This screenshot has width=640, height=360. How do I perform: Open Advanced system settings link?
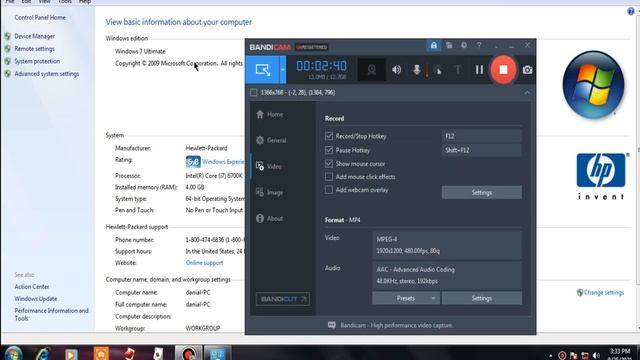pyautogui.click(x=47, y=74)
